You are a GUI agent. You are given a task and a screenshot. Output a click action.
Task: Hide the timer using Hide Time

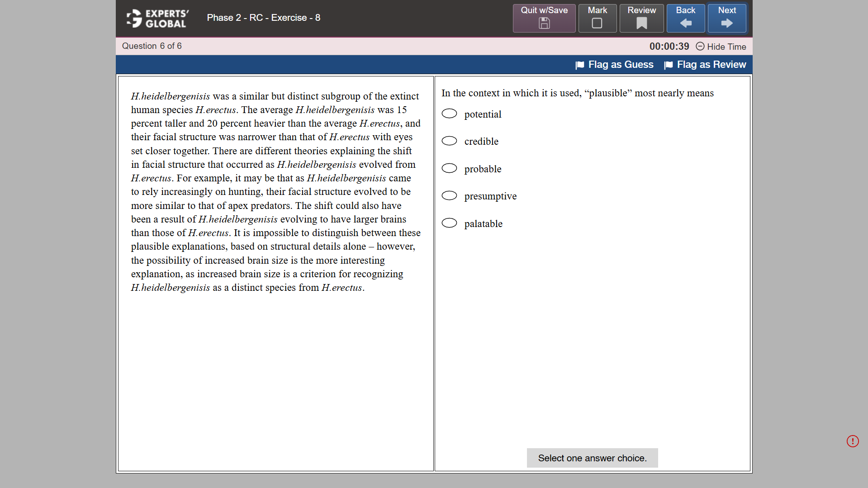click(726, 47)
